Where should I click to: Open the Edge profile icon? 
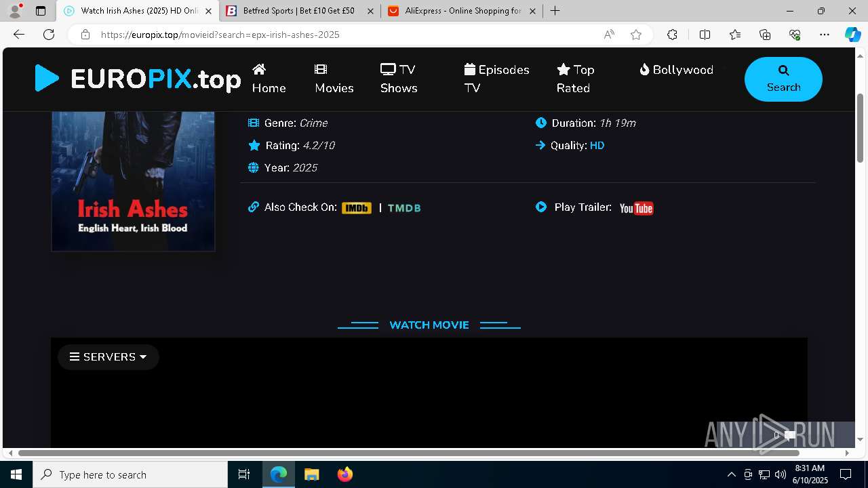pos(15,11)
